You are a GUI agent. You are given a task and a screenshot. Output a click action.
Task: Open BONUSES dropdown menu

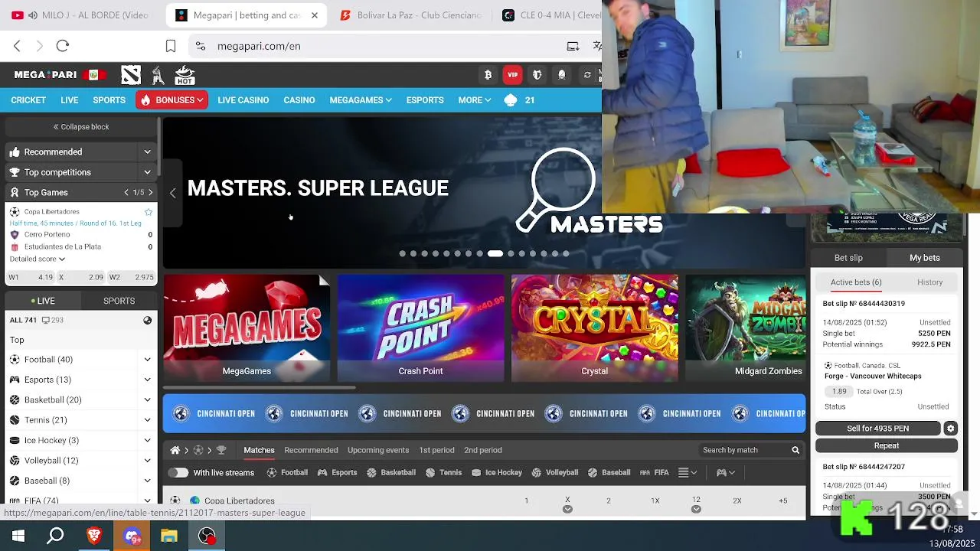click(x=172, y=100)
